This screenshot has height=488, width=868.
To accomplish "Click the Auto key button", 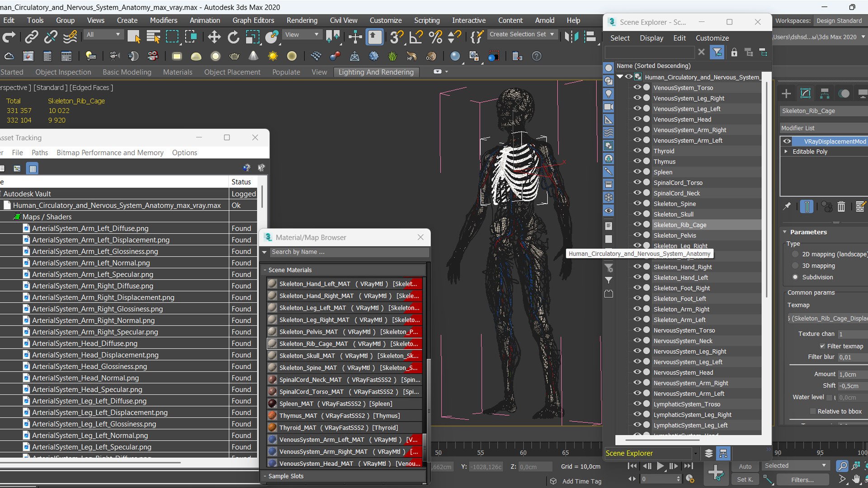I will [x=745, y=466].
